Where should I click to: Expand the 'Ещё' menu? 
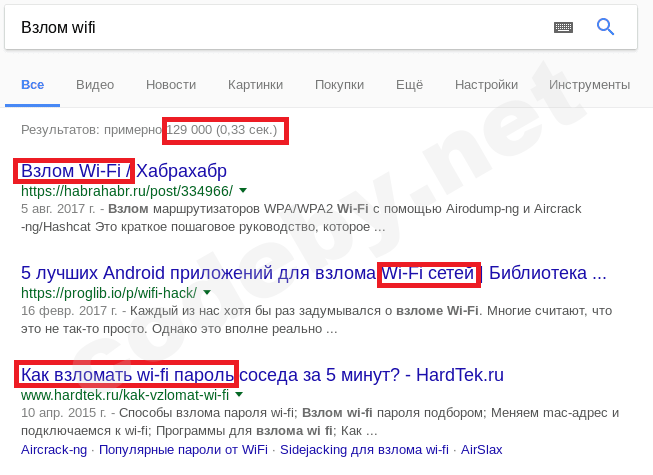(409, 85)
